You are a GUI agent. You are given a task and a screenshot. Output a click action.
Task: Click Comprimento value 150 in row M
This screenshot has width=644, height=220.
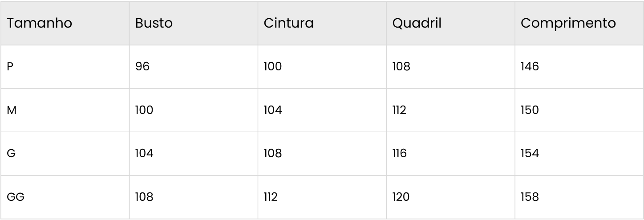[x=530, y=110]
